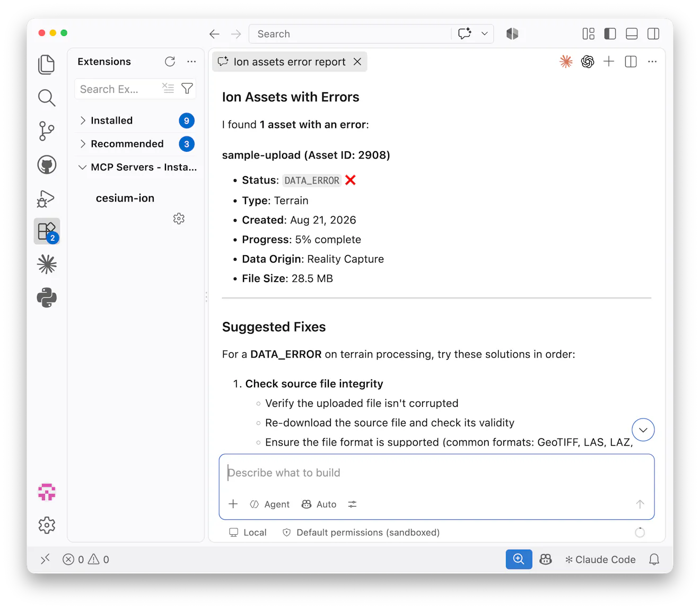Send the chat message with up arrow
The width and height of the screenshot is (700, 609).
640,504
